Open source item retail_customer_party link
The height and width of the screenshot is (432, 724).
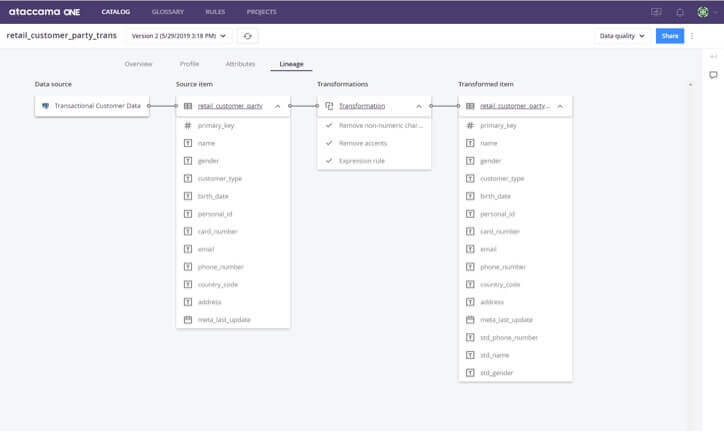point(230,106)
